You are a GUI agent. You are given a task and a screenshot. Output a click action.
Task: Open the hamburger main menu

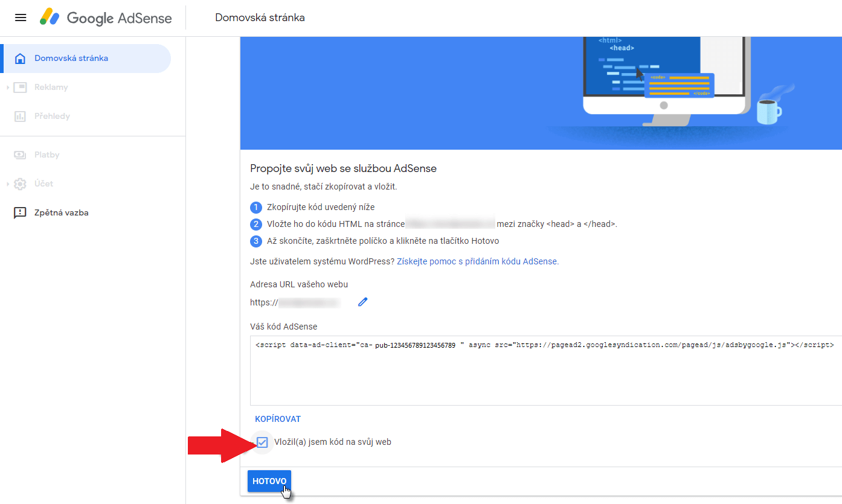click(x=21, y=18)
